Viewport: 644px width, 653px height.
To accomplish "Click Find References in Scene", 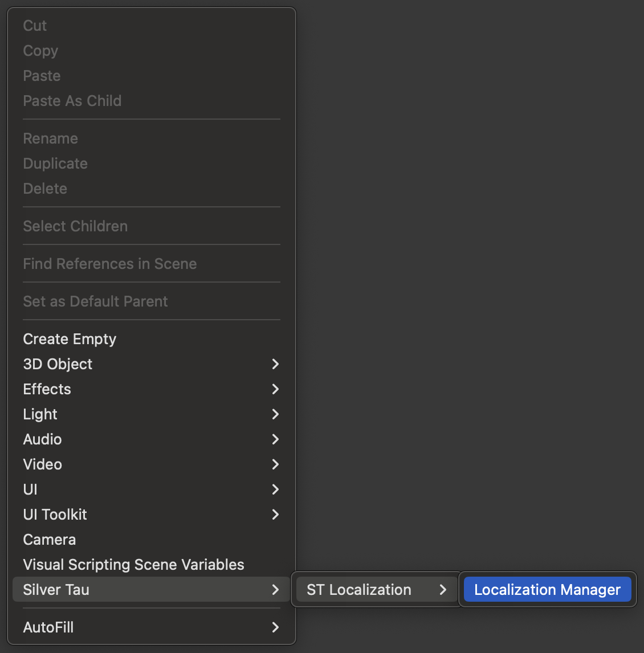I will click(110, 264).
